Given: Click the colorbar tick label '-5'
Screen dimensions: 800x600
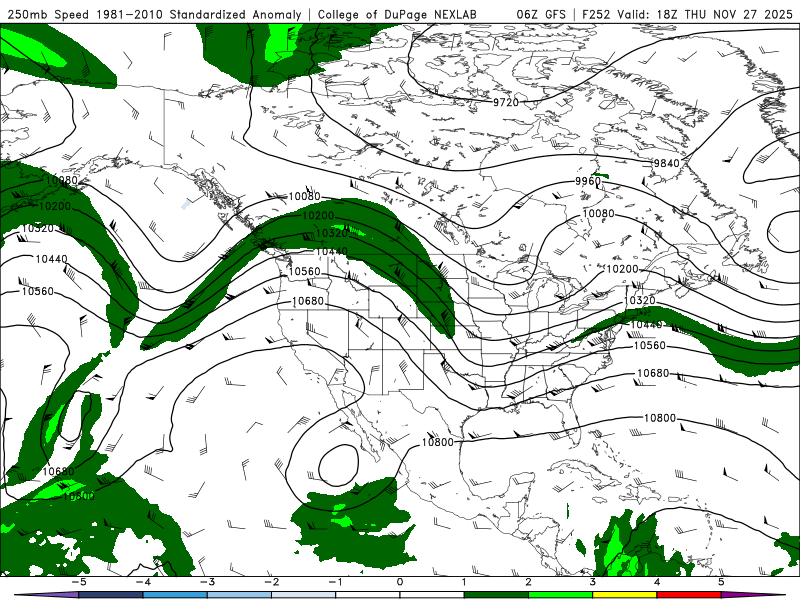Looking at the screenshot, I should click(x=79, y=582).
